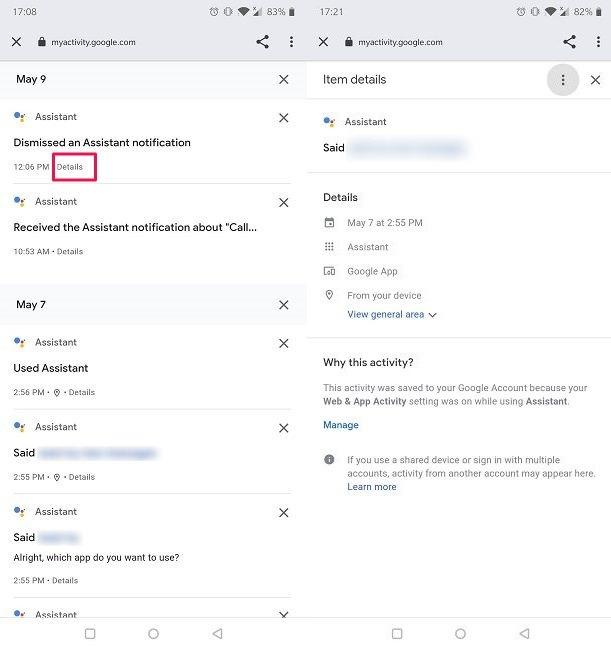The height and width of the screenshot is (650, 611).
Task: Delete the 'Received the Assistant notification' entry
Action: coord(284,202)
